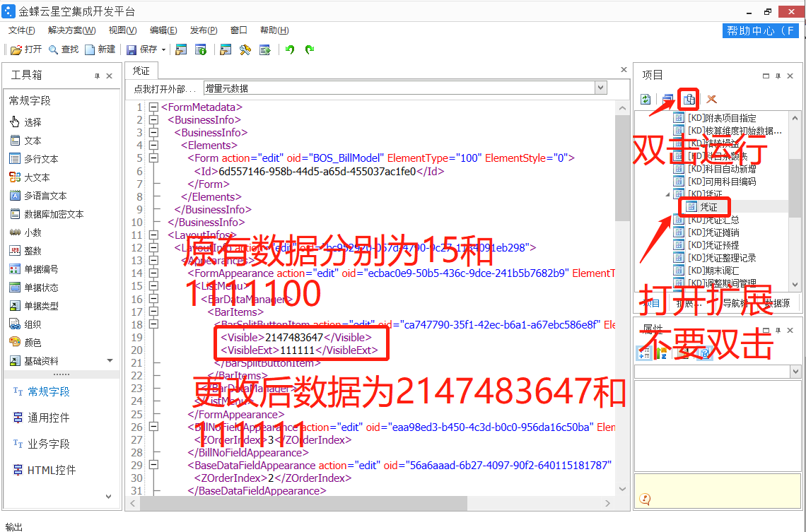Click the toolbar window icon with green info badge
Viewport: 806px width, 532px height.
(201, 50)
